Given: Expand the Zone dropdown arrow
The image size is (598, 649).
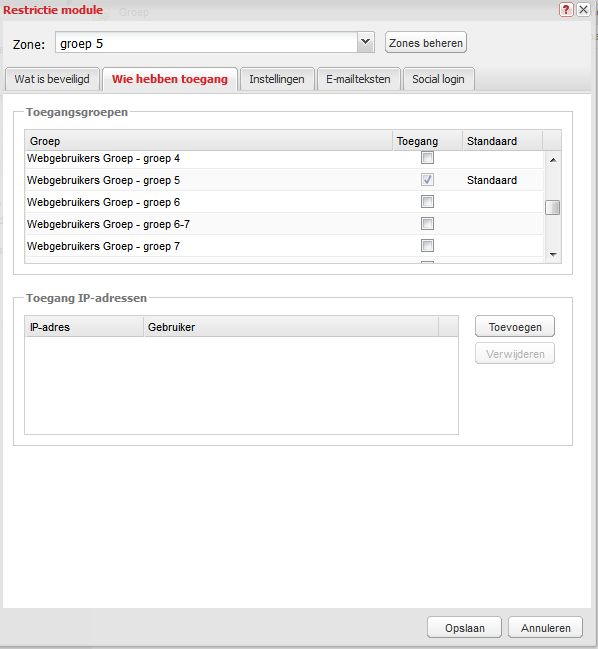Looking at the screenshot, I should [365, 42].
